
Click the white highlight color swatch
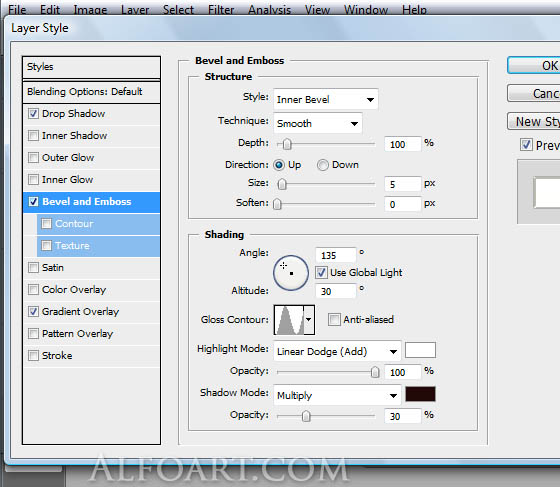[x=420, y=350]
